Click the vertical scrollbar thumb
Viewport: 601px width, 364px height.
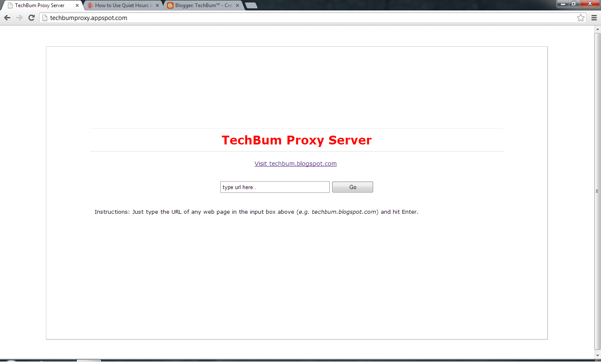pos(597,191)
